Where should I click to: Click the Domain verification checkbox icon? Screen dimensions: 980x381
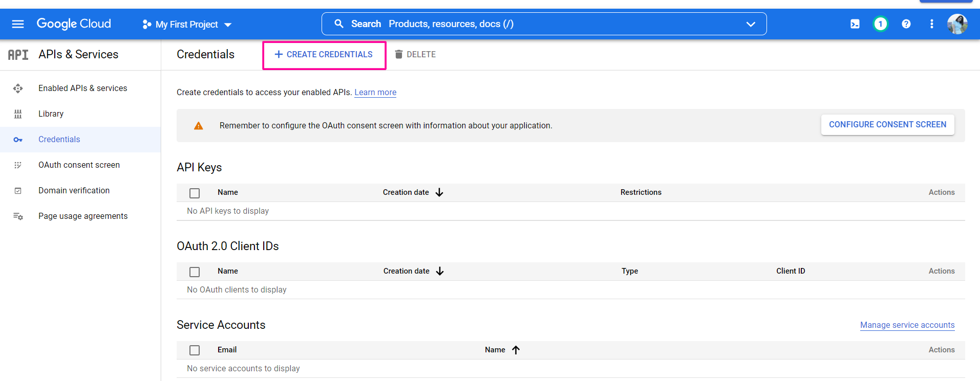click(18, 191)
